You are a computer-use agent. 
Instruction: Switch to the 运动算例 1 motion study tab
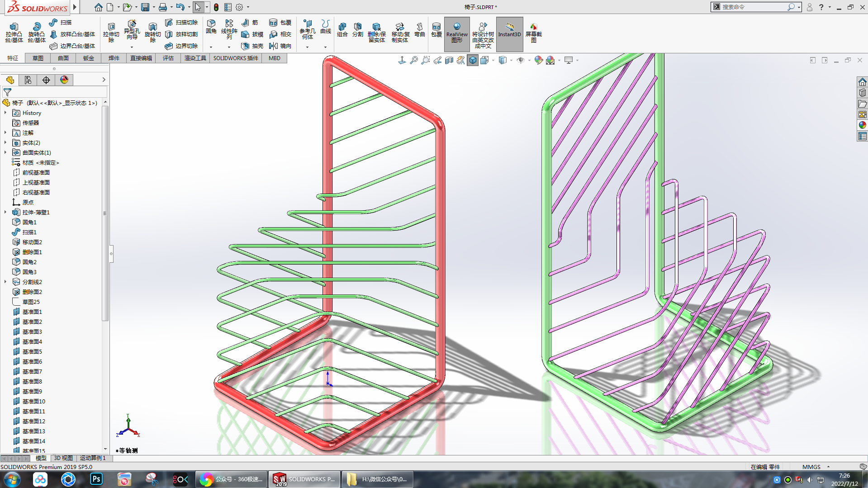click(93, 458)
